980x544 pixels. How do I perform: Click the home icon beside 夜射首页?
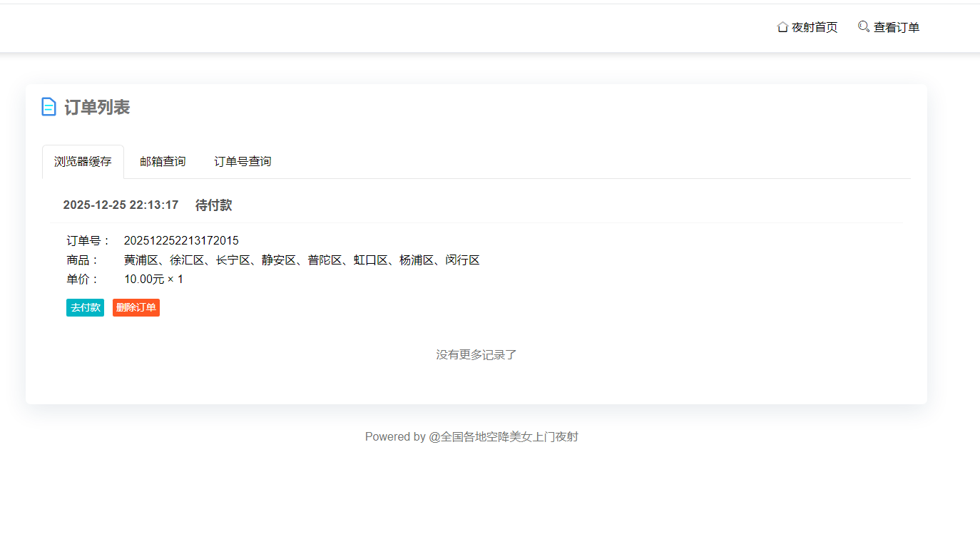tap(782, 26)
